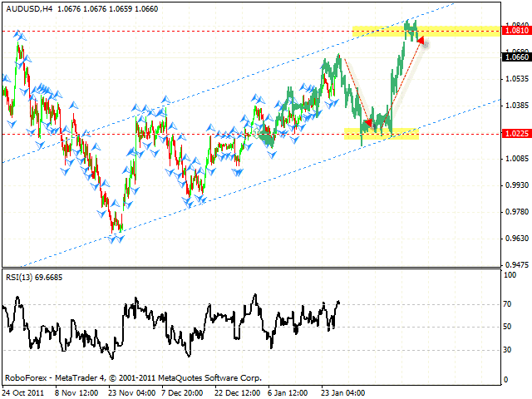
Task: Click the 1.0225 price level label
Action: (x=515, y=133)
